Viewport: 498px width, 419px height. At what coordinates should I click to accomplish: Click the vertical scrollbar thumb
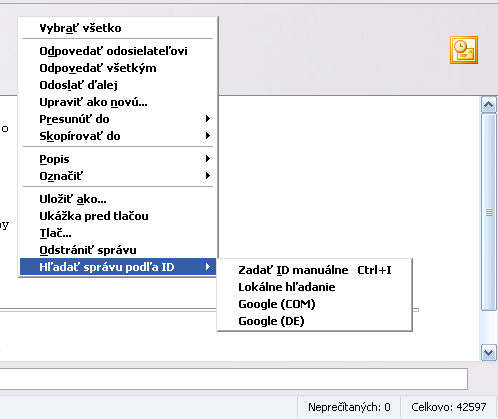click(489, 212)
